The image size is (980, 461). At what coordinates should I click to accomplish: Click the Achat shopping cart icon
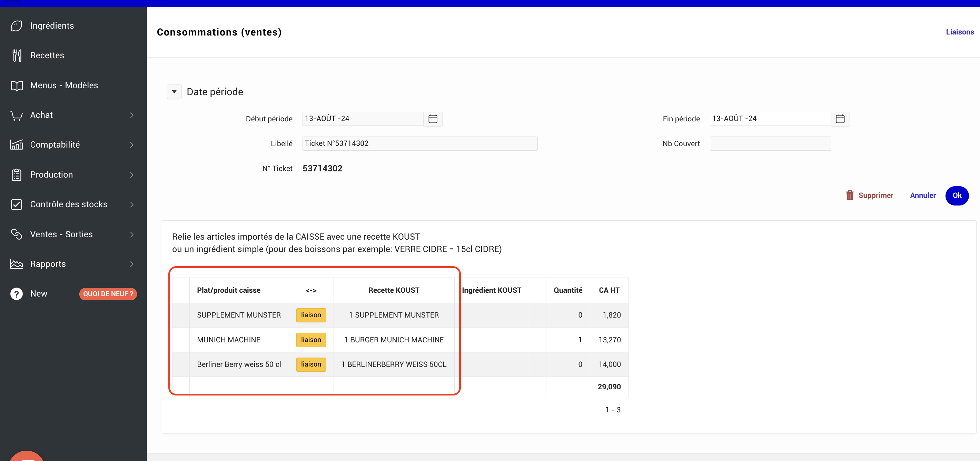coord(16,115)
